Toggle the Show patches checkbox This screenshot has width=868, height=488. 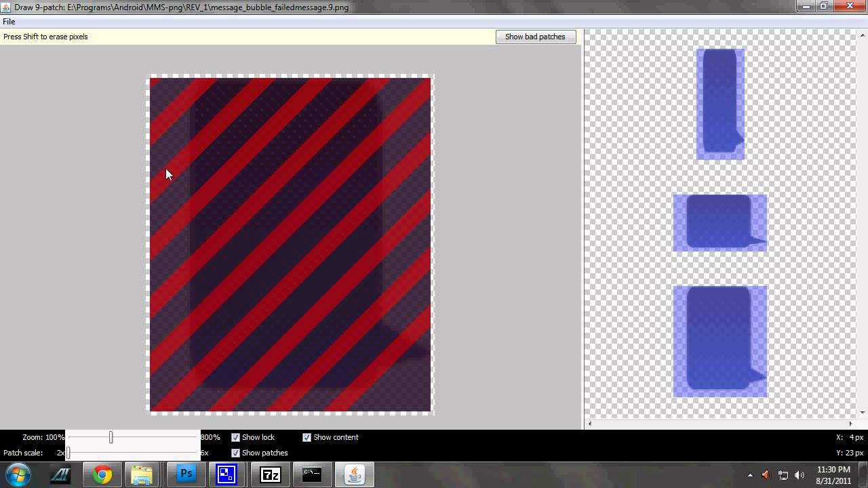tap(236, 453)
